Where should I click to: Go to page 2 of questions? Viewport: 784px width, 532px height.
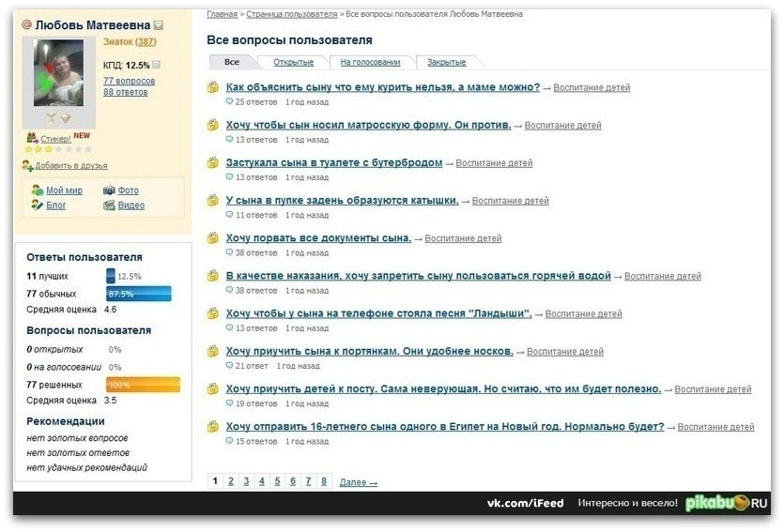coord(230,481)
